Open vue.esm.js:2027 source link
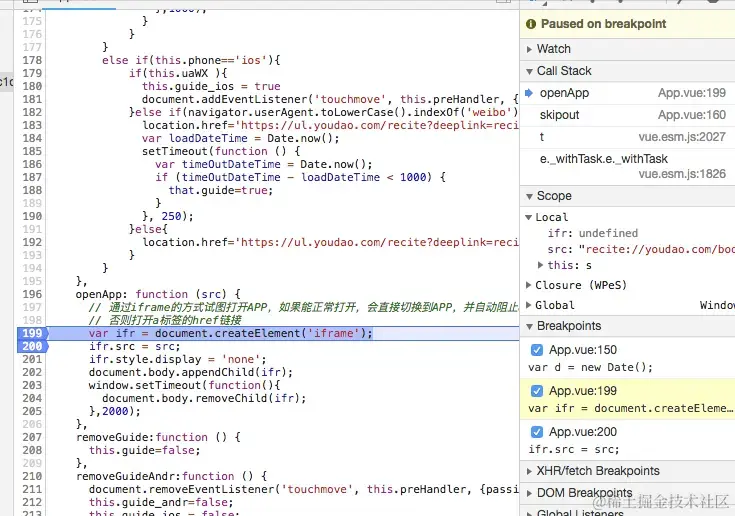Image resolution: width=735 pixels, height=516 pixels. (x=682, y=137)
